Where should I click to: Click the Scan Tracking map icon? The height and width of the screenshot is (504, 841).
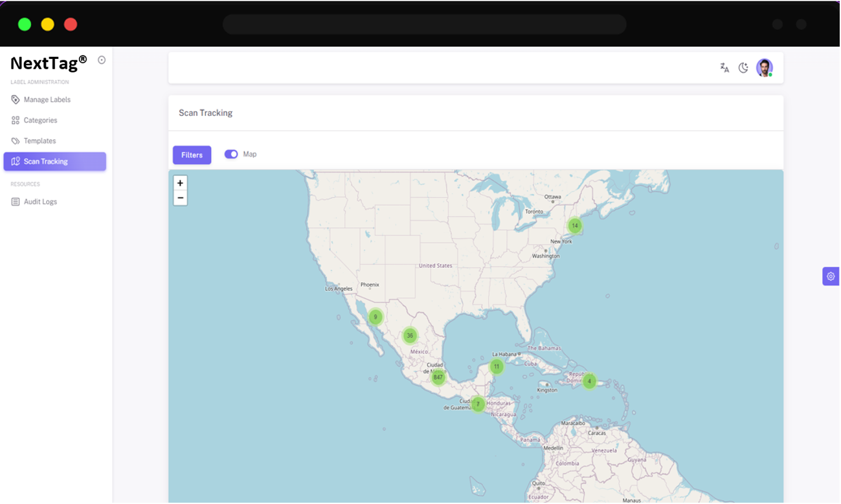16,162
